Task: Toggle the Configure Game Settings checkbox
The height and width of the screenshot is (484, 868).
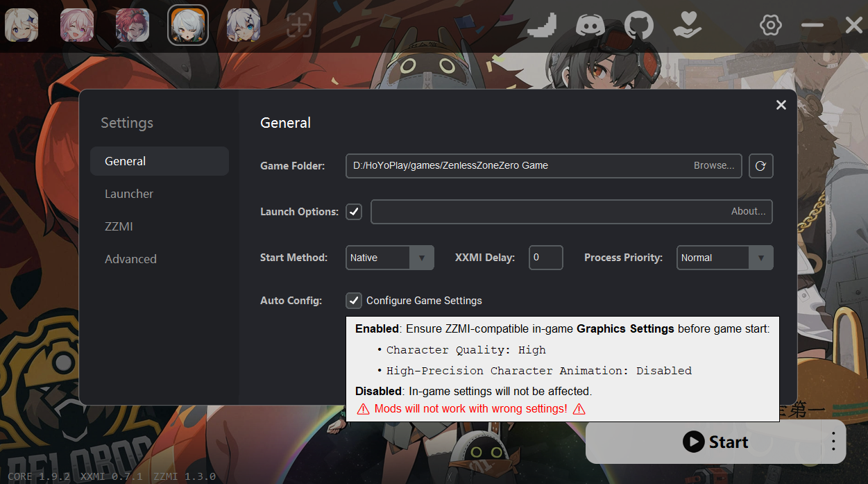Action: pyautogui.click(x=354, y=301)
